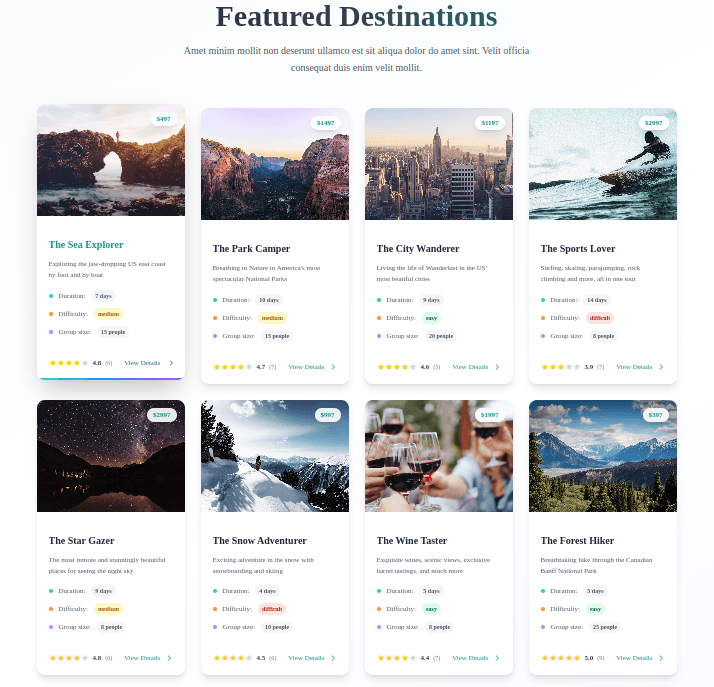Click the 14 days duration on Sports Lover
This screenshot has width=714, height=687.
pos(597,300)
